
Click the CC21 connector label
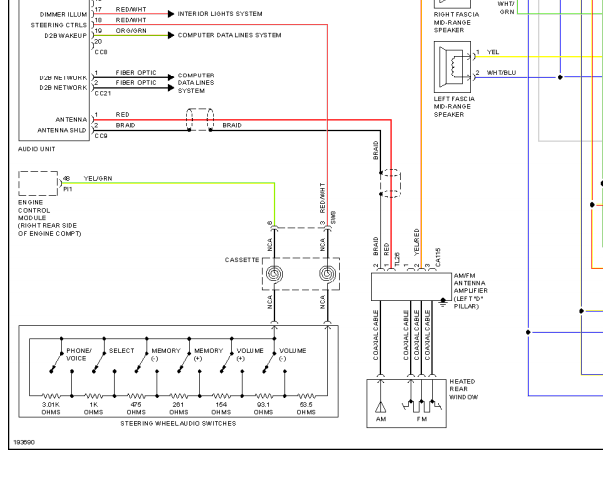(x=103, y=93)
